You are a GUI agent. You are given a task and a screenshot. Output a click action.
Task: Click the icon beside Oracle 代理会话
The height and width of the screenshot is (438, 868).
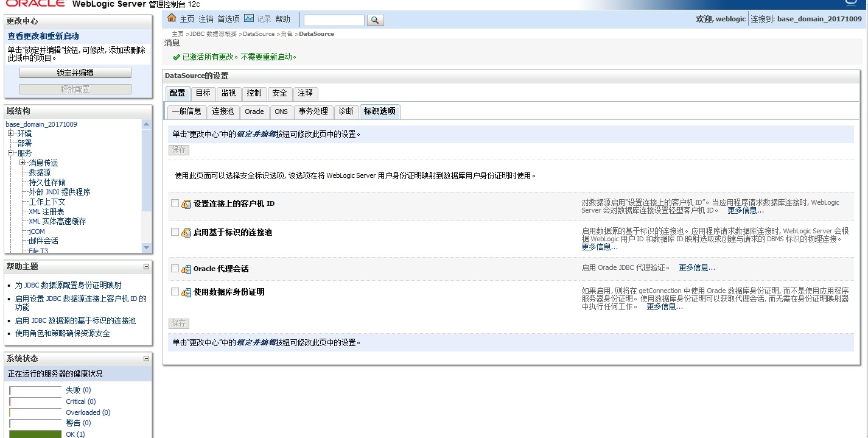(x=186, y=269)
